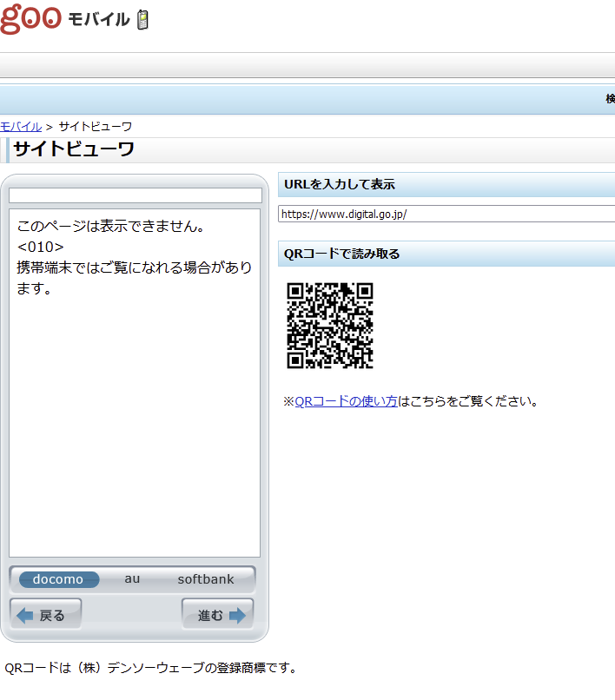615x700 pixels.
Task: Focus the URL input field containing digital.go.jp
Action: point(446,214)
